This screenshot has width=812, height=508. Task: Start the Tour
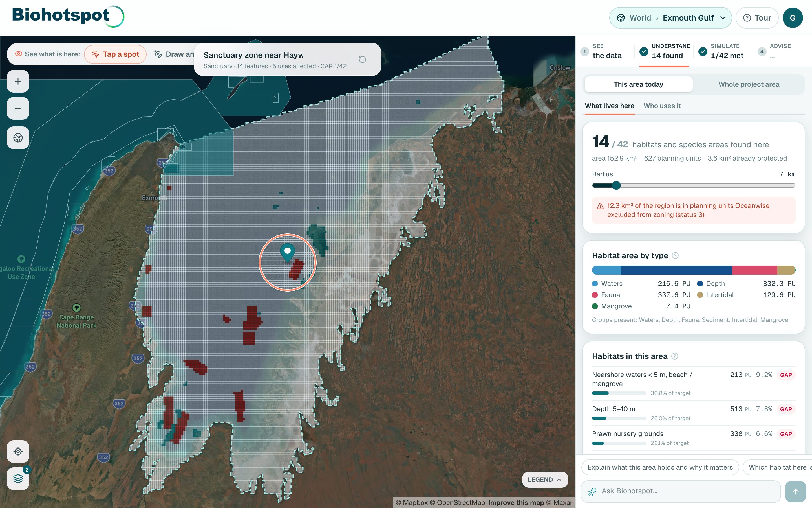click(x=757, y=18)
